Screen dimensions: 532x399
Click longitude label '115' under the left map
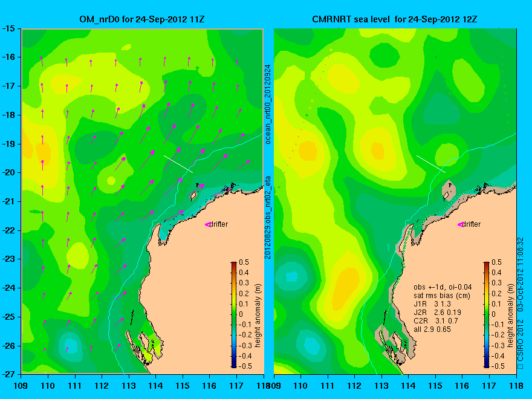tap(183, 386)
